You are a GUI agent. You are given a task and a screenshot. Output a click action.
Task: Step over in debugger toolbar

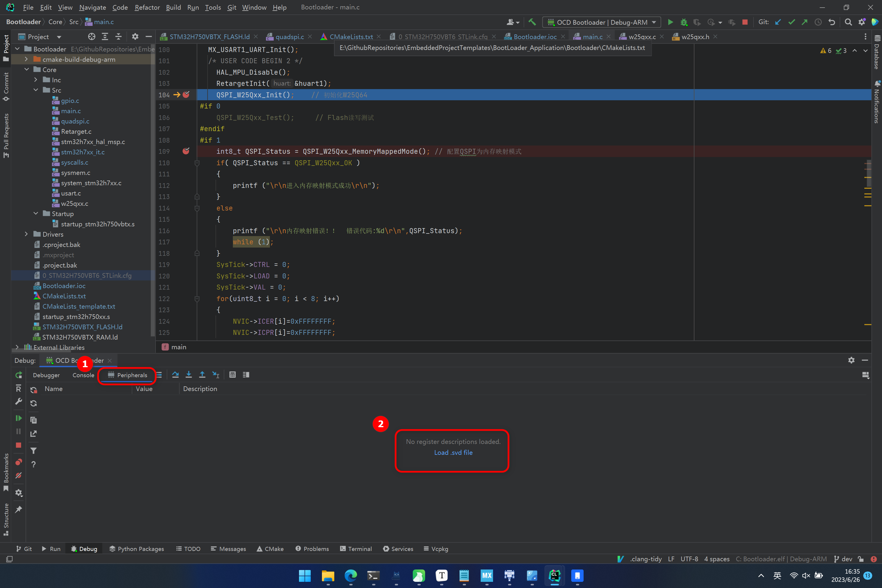click(x=175, y=375)
